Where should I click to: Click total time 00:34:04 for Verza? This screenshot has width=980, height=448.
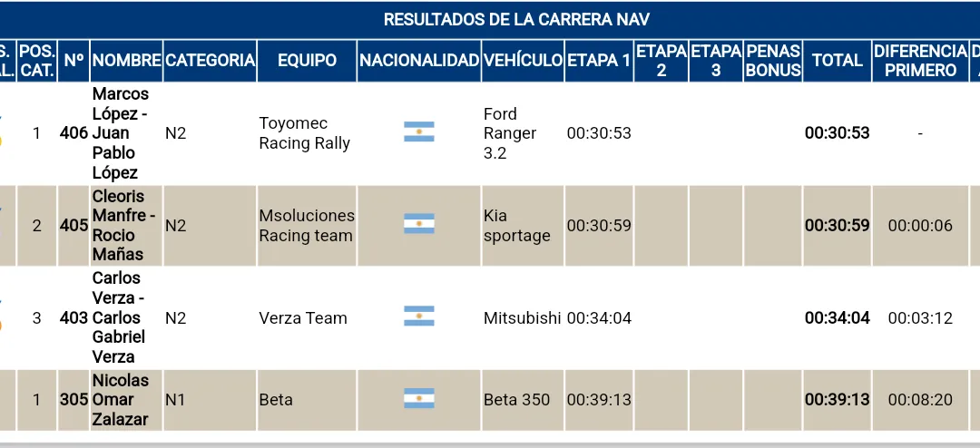(x=837, y=317)
